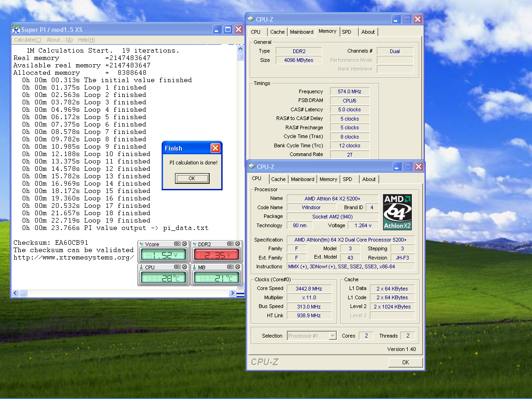Screen dimensions: 532x399
Task: Close the Vcore monitor gadget
Action: (185, 244)
